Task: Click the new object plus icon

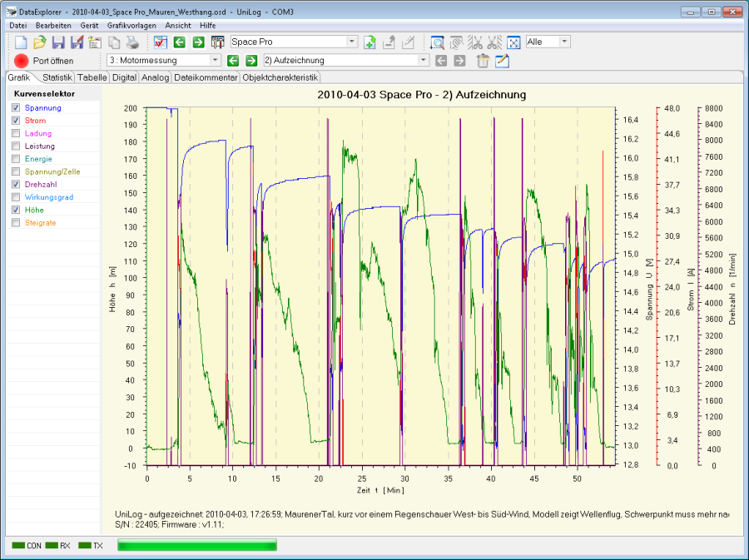Action: pos(370,42)
